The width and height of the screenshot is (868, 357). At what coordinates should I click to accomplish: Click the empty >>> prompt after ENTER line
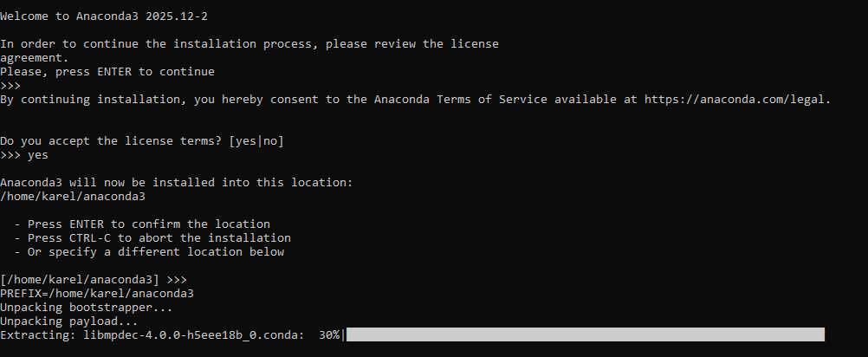(x=10, y=85)
